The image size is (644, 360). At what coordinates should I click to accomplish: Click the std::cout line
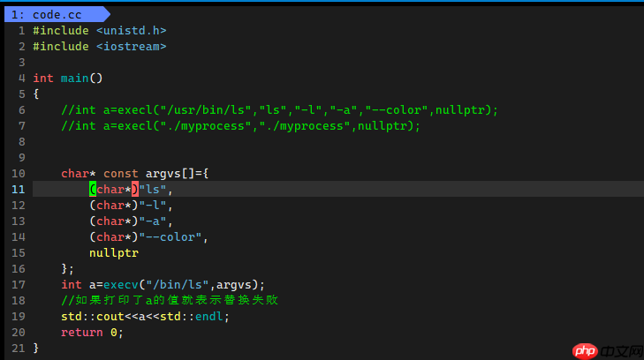[x=145, y=317]
